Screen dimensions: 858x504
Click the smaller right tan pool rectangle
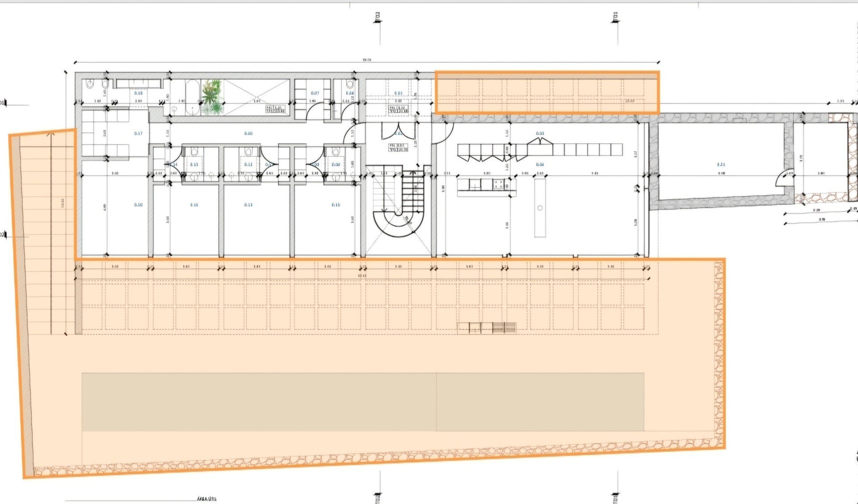[540, 402]
